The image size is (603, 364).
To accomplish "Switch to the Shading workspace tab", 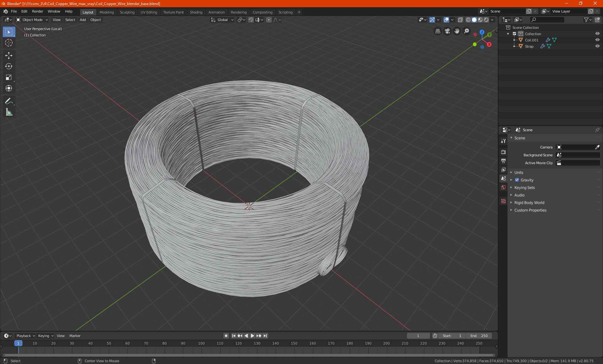I will [x=196, y=12].
